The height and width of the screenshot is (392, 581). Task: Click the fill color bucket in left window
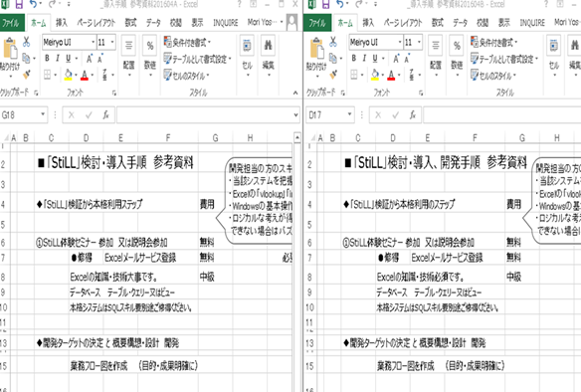[68, 75]
